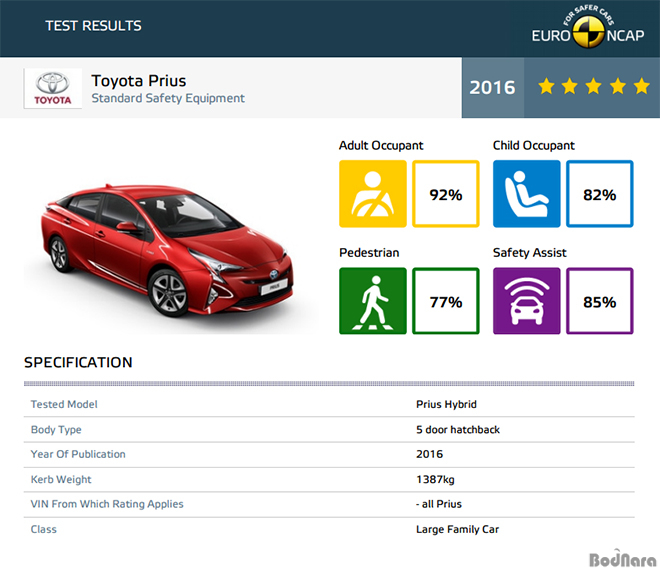This screenshot has height=570, width=660.
Task: Click the Euro NCAP logo
Action: point(588,27)
